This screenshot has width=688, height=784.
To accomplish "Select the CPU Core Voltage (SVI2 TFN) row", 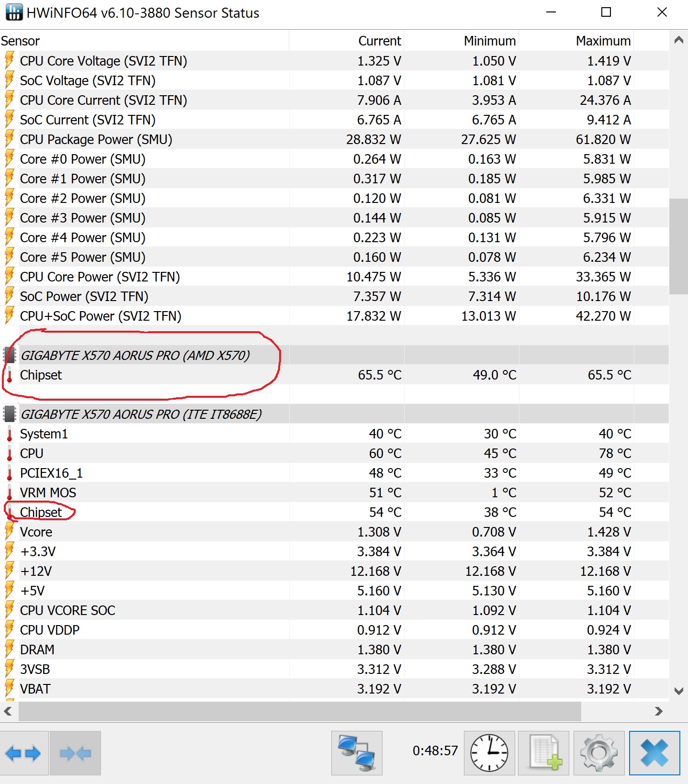I will pyautogui.click(x=334, y=61).
